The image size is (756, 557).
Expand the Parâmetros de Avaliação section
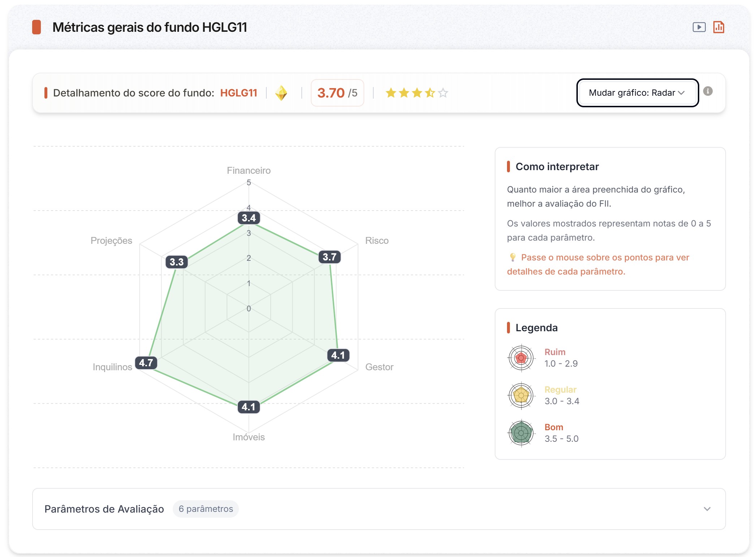point(104,509)
